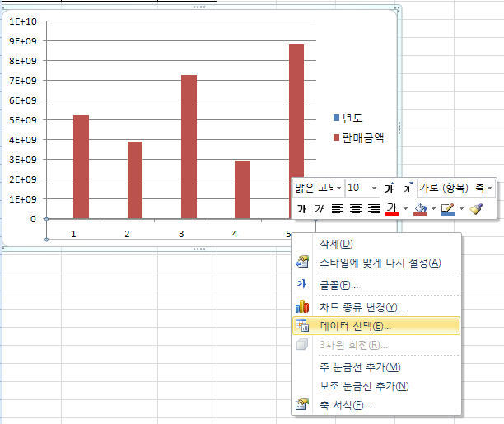Select the red bar for category 1

point(81,167)
